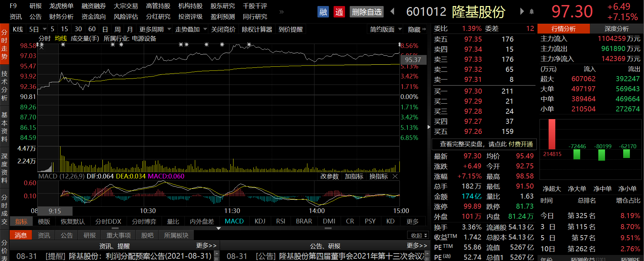Open the F9 menu item
644x261 pixels.
[x=13, y=6]
